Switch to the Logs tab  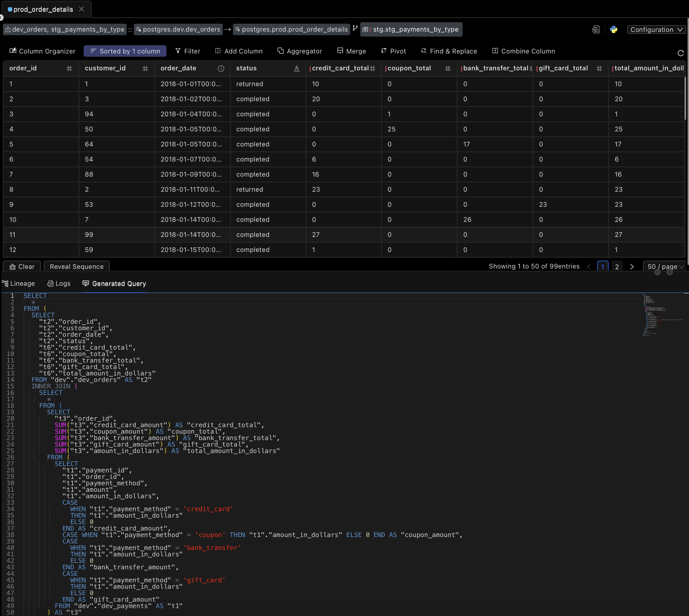coord(59,284)
